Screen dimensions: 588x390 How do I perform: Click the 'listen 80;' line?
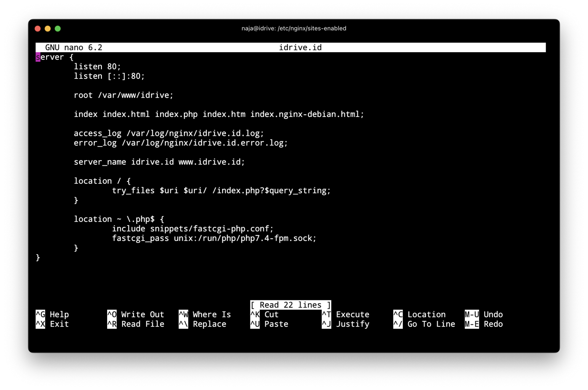pos(97,67)
